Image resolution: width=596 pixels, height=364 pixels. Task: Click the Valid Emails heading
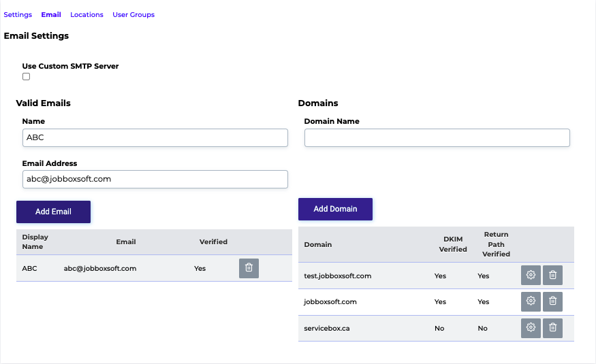43,103
